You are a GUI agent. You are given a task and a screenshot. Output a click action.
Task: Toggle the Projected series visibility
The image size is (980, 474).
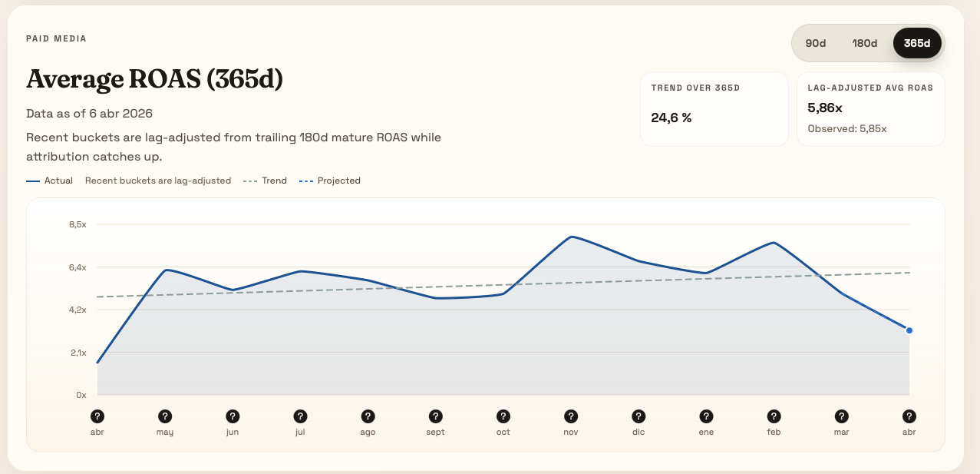point(330,181)
